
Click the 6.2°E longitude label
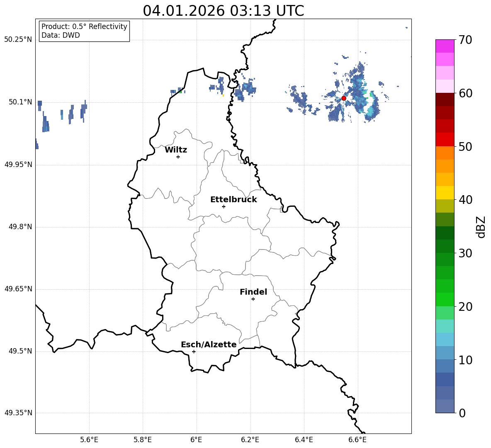tap(250, 440)
